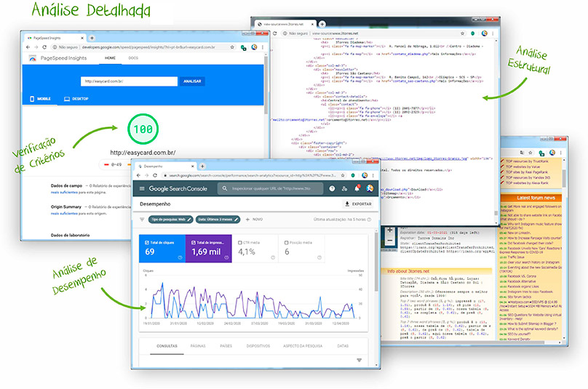The width and height of the screenshot is (588, 389).
Task: Click the 'Dados de campo' label
Action: (x=66, y=185)
